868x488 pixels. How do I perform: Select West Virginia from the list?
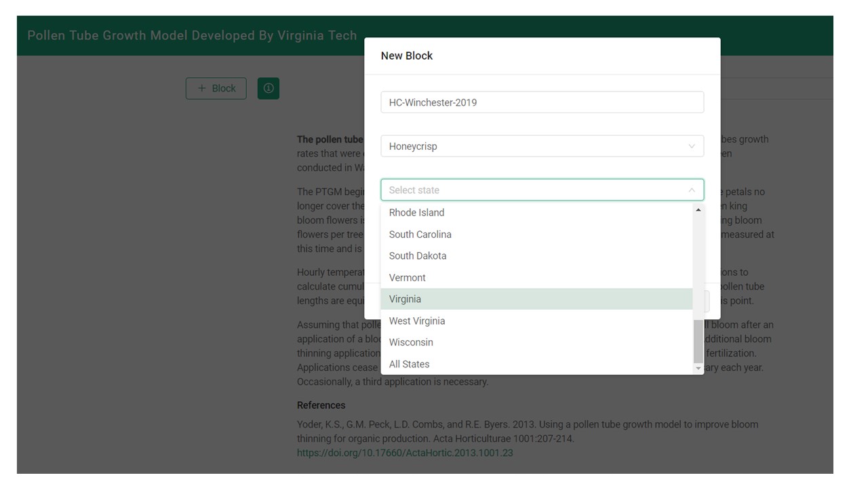point(416,321)
